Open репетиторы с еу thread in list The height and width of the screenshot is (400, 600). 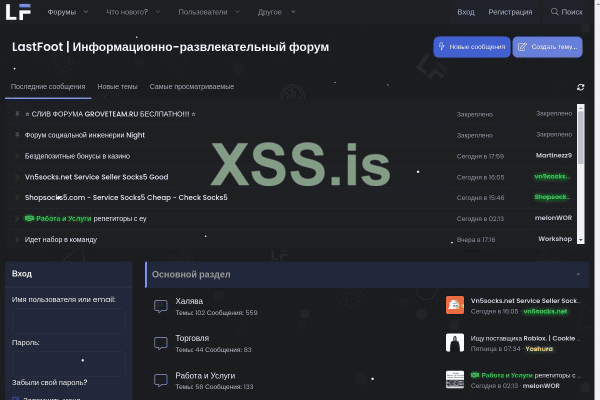coord(120,219)
